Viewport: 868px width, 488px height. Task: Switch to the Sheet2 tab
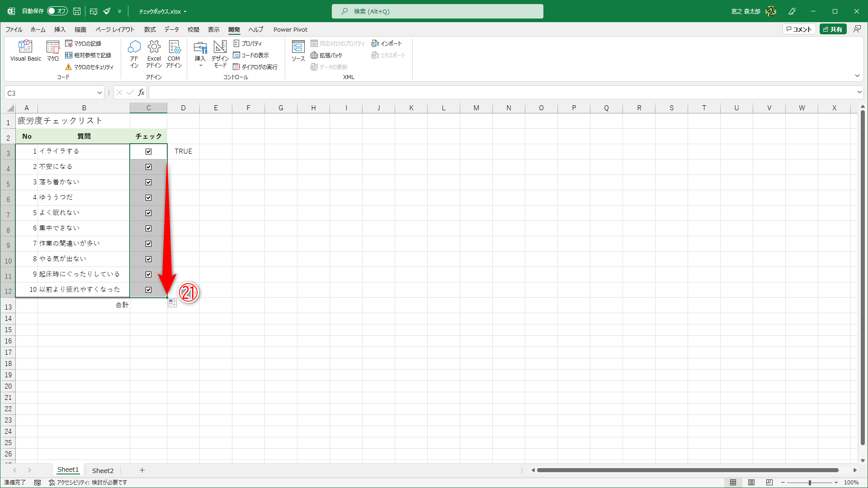pos(103,470)
